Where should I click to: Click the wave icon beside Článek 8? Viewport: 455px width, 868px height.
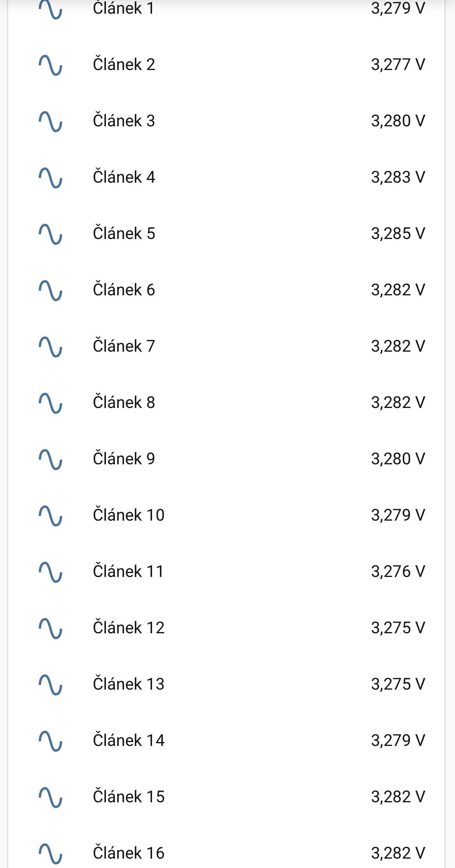click(x=50, y=403)
